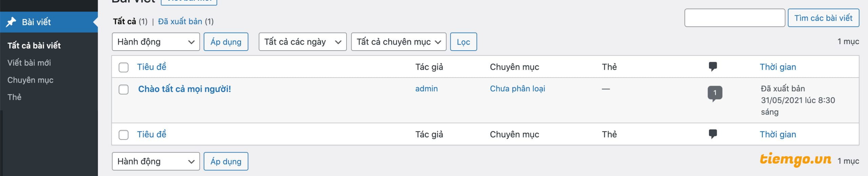Click the pushpin icon beside Bài viết
This screenshot has height=176, width=868.
tap(11, 22)
